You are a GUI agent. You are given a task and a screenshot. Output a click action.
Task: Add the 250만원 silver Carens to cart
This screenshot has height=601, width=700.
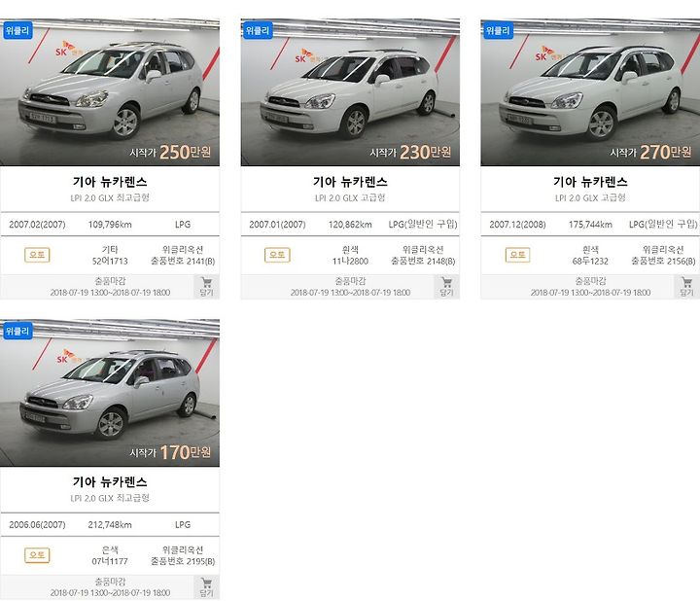206,287
